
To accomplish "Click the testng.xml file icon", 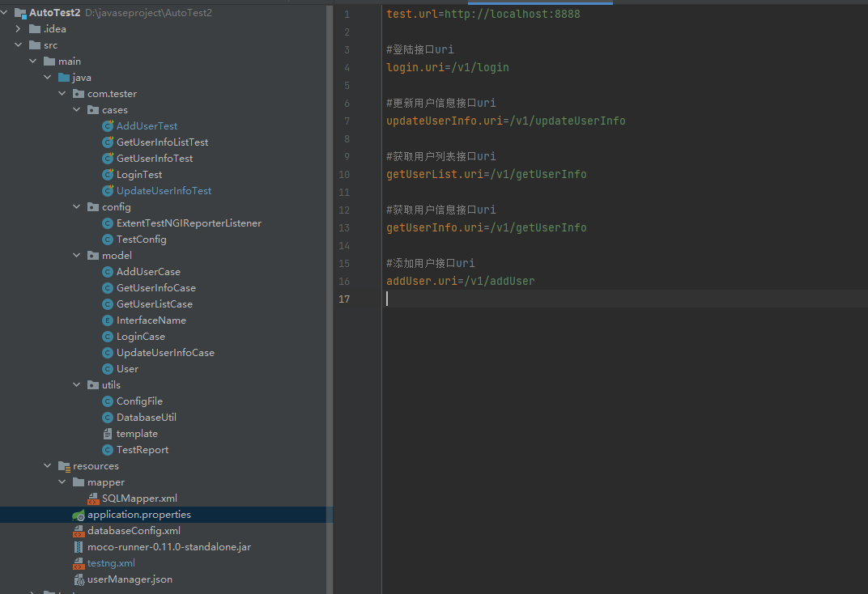I will click(79, 563).
